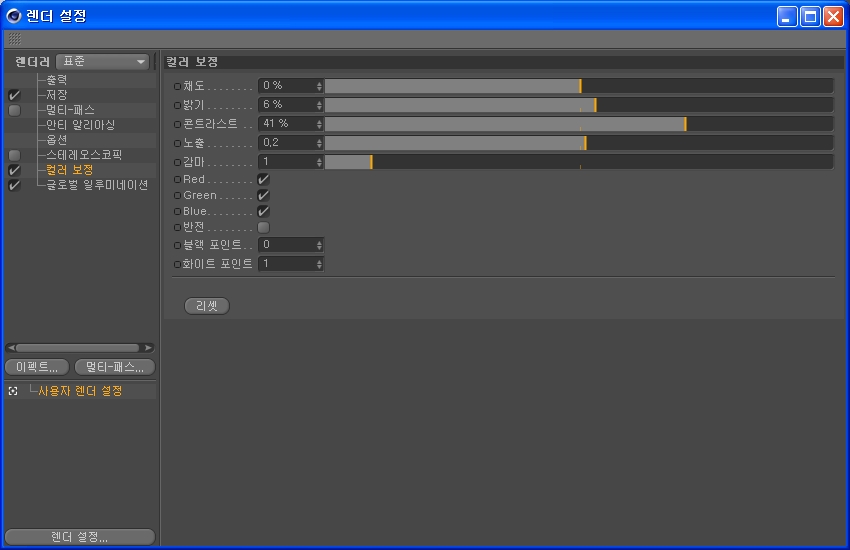
Task: Click the animation dot beside 블랙 포인트
Action: tap(177, 245)
